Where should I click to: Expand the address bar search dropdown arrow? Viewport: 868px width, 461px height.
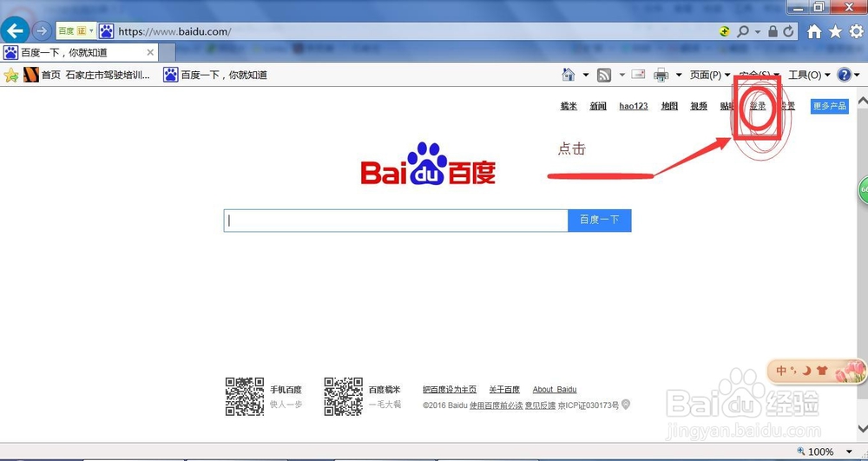click(x=758, y=31)
